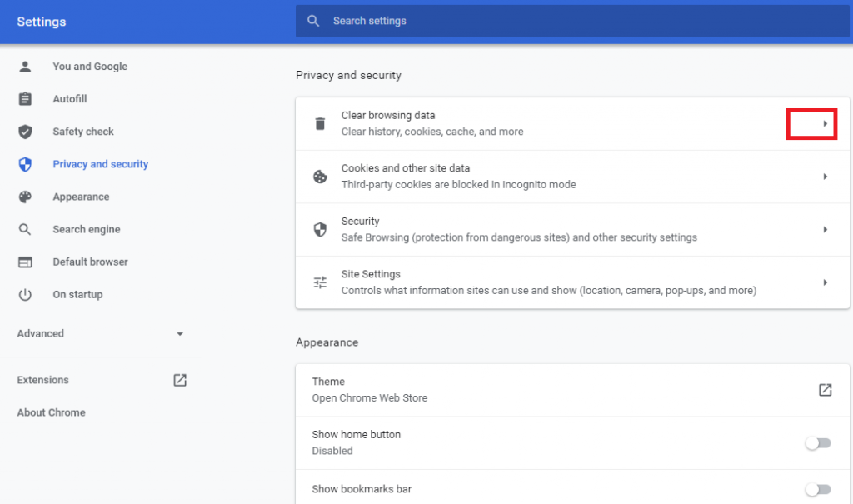Expand Cookies and other site data arrow

(x=825, y=177)
